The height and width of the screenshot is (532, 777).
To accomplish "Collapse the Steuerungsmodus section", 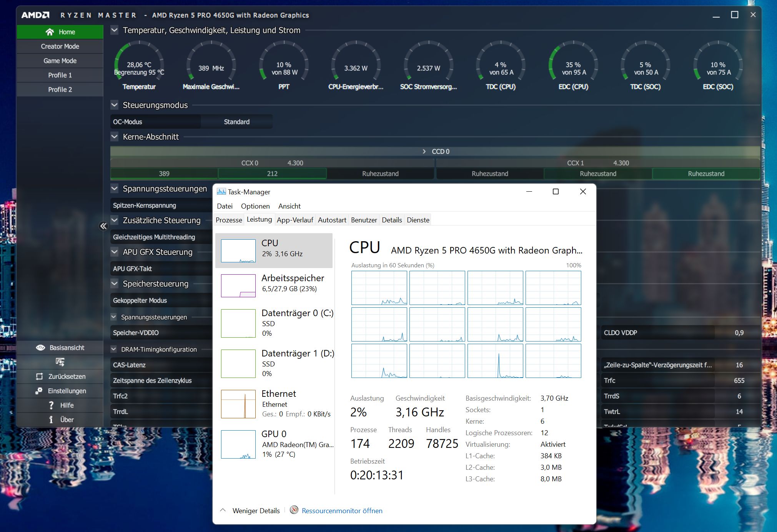I will [114, 105].
